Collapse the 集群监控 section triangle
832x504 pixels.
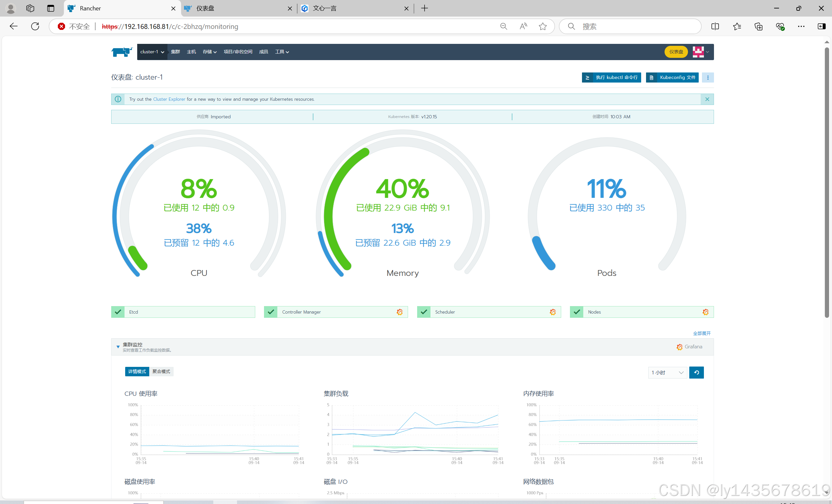coord(118,347)
